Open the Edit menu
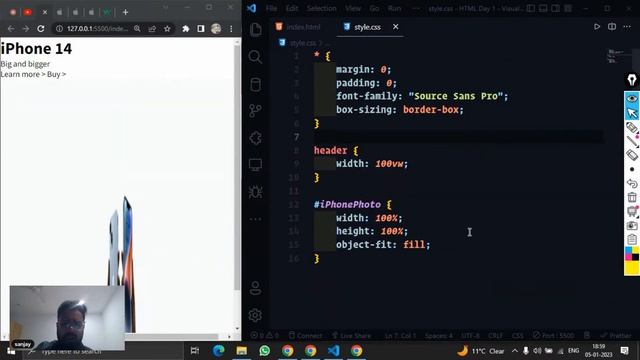The width and height of the screenshot is (640, 360). point(292,8)
